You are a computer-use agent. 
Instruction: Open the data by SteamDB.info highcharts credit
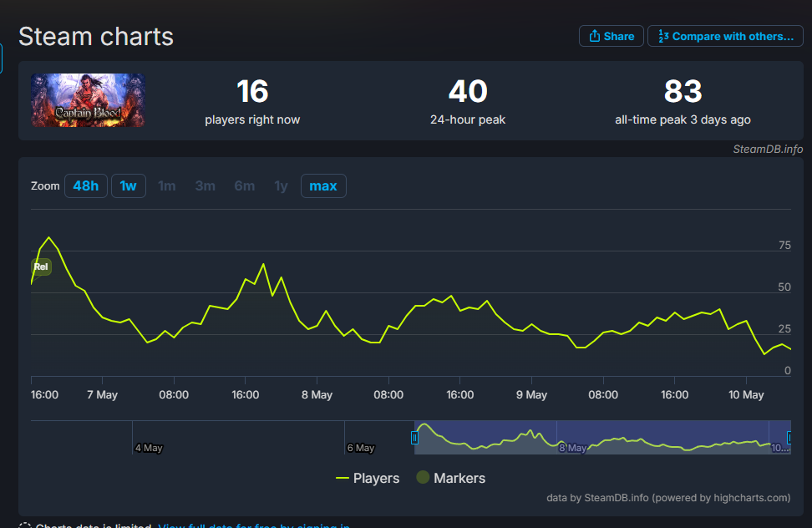click(x=668, y=498)
